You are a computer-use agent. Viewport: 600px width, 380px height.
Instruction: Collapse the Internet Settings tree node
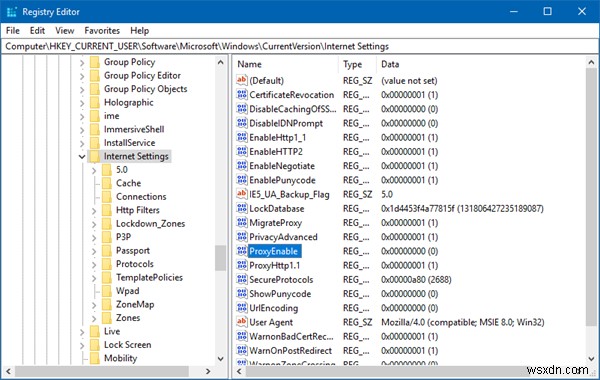pos(82,156)
